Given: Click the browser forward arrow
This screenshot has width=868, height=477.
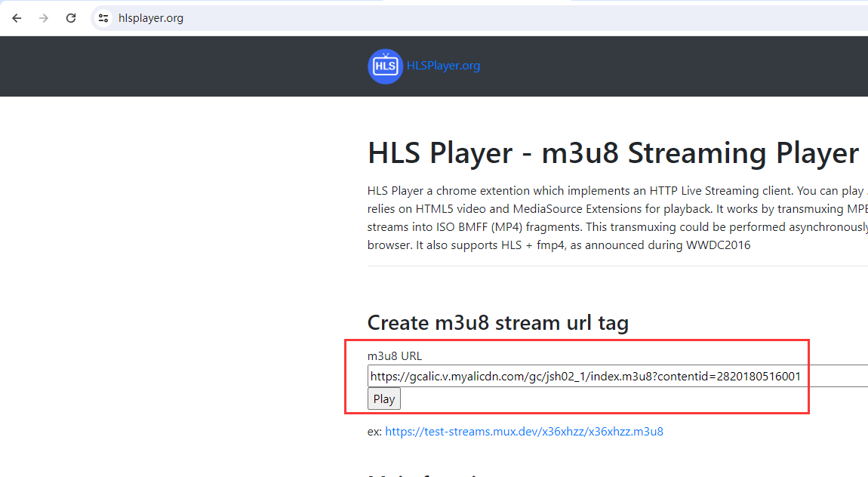Looking at the screenshot, I should pyautogui.click(x=44, y=18).
